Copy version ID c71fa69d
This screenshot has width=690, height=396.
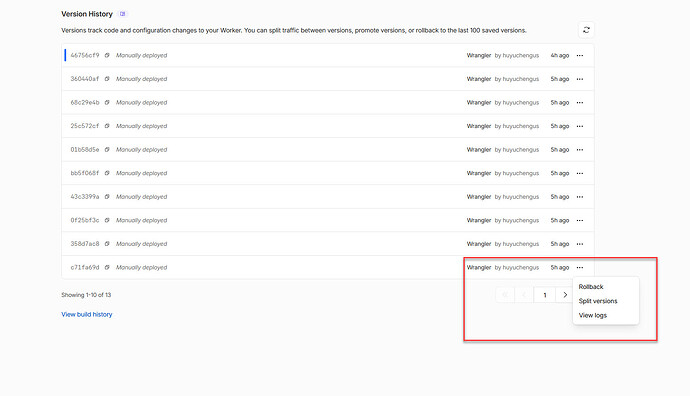(107, 268)
